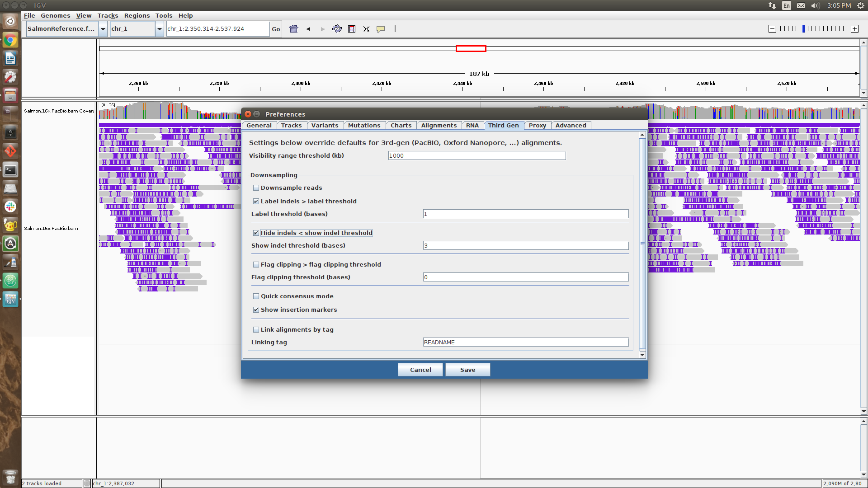Viewport: 868px width, 488px height.
Task: Open the chr_1 chromosome dropdown
Action: coord(159,29)
